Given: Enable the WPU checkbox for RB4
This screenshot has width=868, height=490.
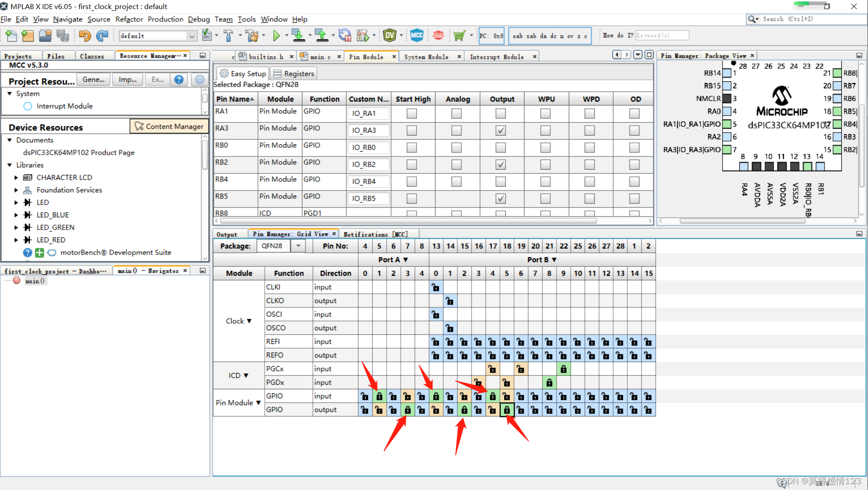Looking at the screenshot, I should (545, 181).
